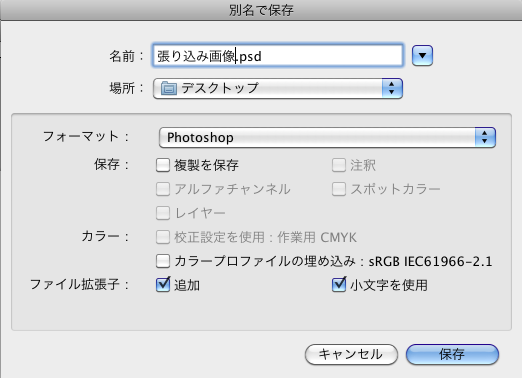
Task: Enable the 複製を保存 checkbox
Action: [x=163, y=165]
